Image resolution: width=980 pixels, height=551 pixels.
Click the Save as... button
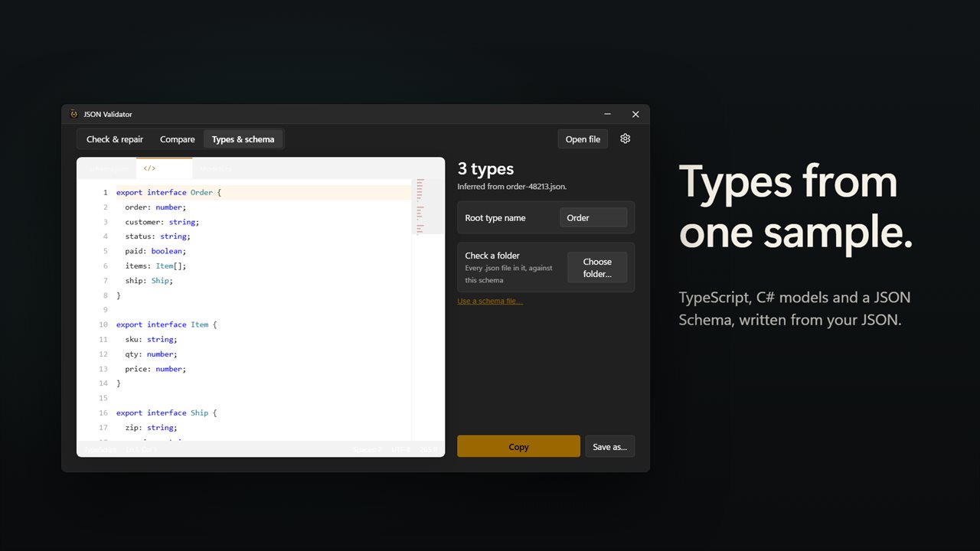tap(609, 446)
